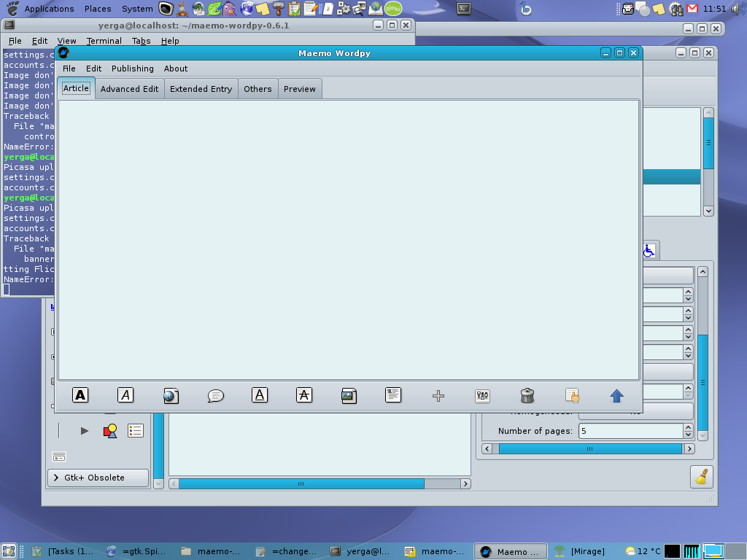Click the broom clear button
This screenshot has height=560, width=747.
[702, 477]
